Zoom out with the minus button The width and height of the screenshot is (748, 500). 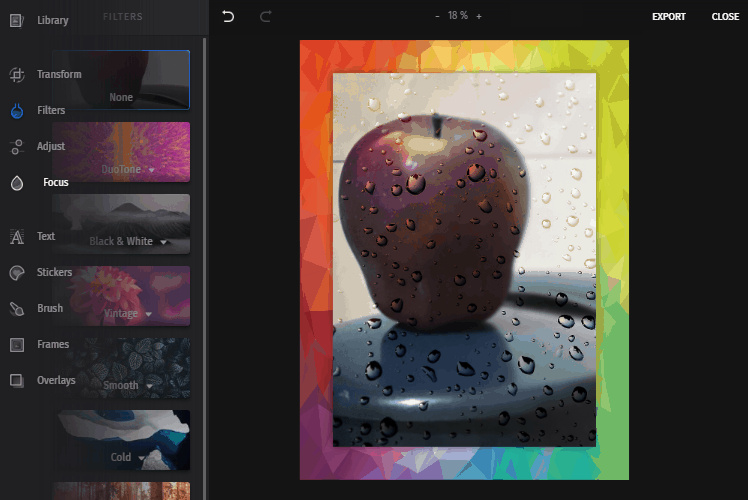(x=437, y=17)
